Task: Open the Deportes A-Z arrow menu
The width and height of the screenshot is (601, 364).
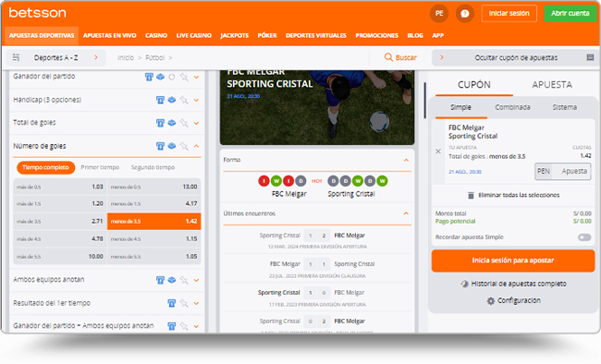Action: (96, 57)
